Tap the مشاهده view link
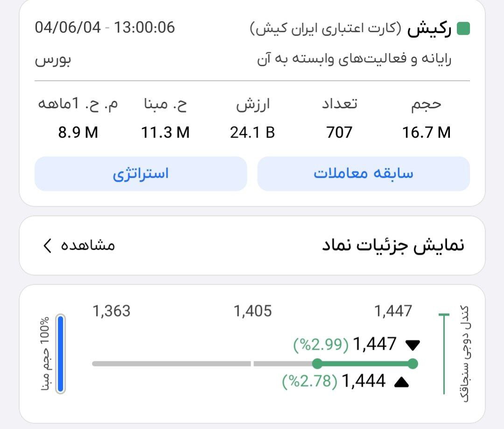The width and height of the screenshot is (504, 429). (x=88, y=246)
